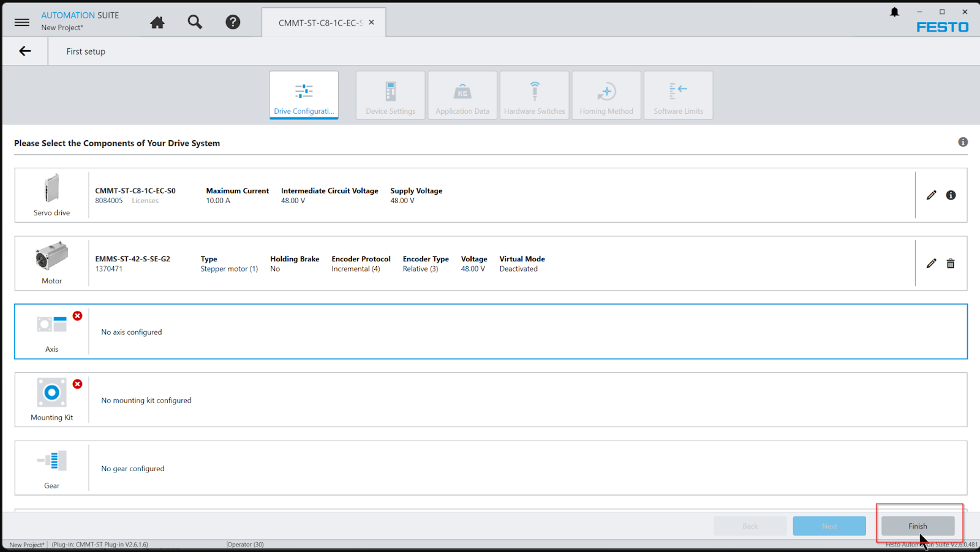Click the Maximum Current 10.00 A value
The height and width of the screenshot is (552, 980).
[218, 201]
